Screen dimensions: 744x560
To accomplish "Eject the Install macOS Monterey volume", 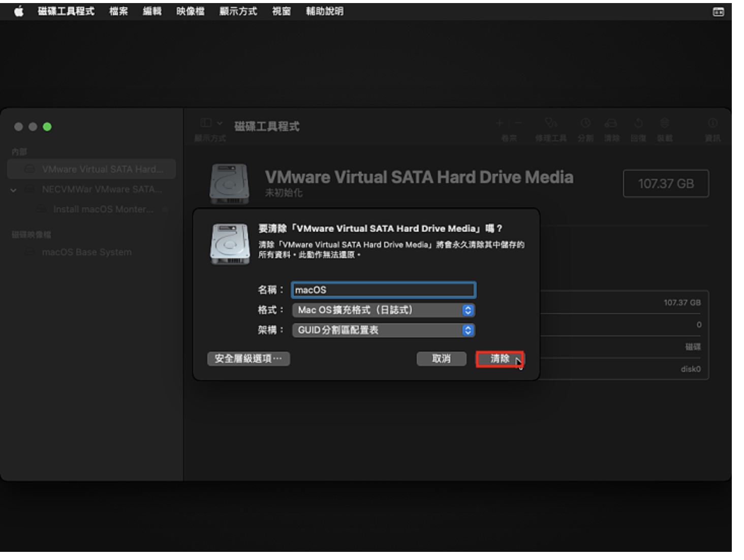I will [165, 209].
